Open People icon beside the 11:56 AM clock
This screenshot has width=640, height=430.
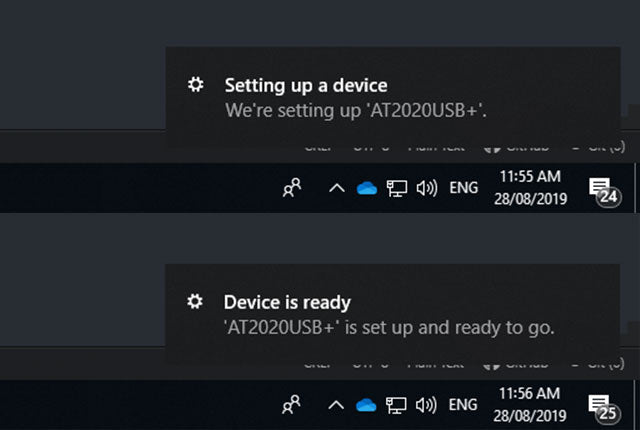click(x=292, y=405)
